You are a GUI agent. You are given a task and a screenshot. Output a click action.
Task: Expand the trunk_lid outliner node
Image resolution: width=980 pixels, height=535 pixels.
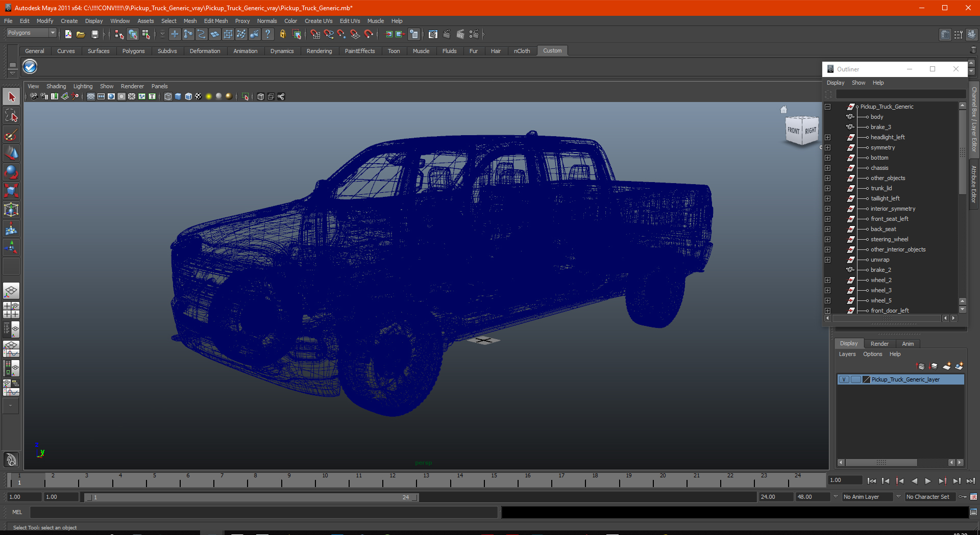pyautogui.click(x=828, y=188)
